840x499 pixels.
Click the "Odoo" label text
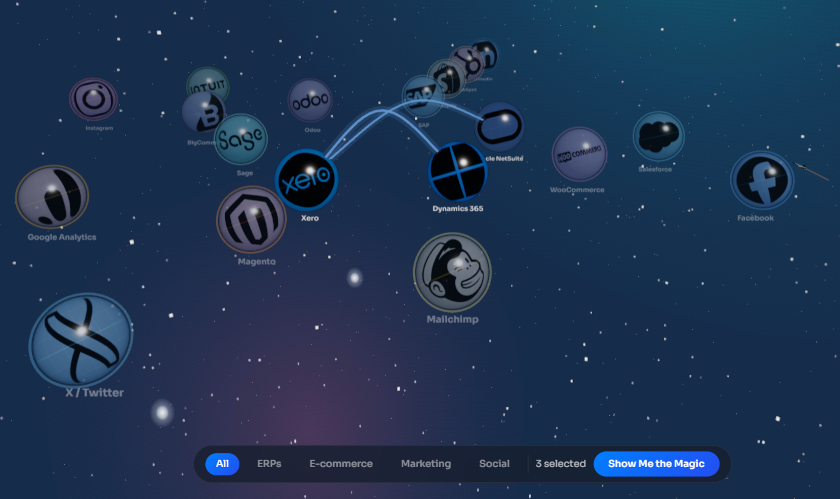tap(312, 130)
